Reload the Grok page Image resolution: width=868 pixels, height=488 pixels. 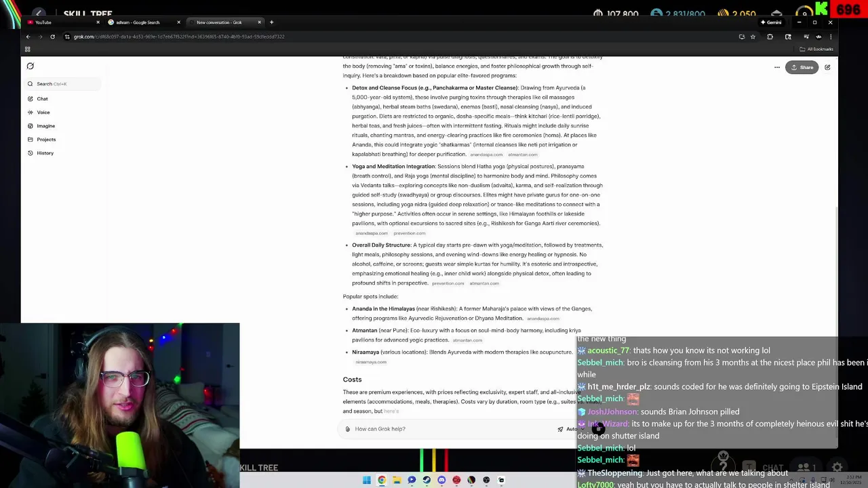[x=52, y=37]
